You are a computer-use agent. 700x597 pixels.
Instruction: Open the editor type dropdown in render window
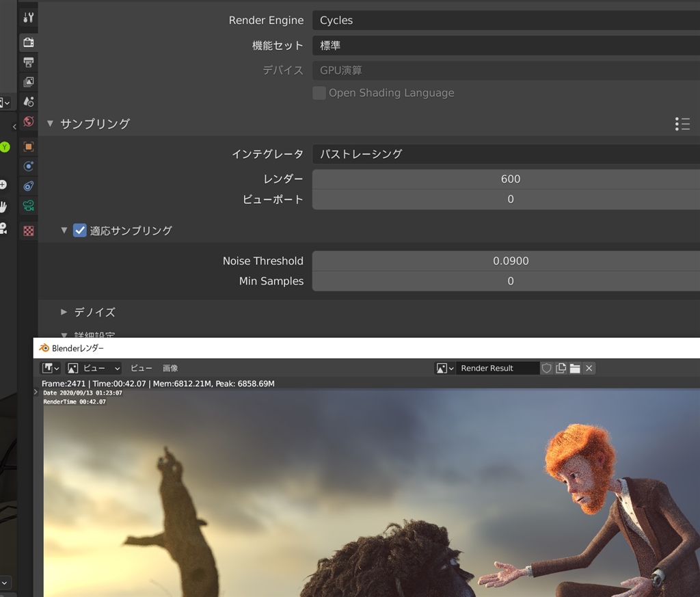point(51,368)
